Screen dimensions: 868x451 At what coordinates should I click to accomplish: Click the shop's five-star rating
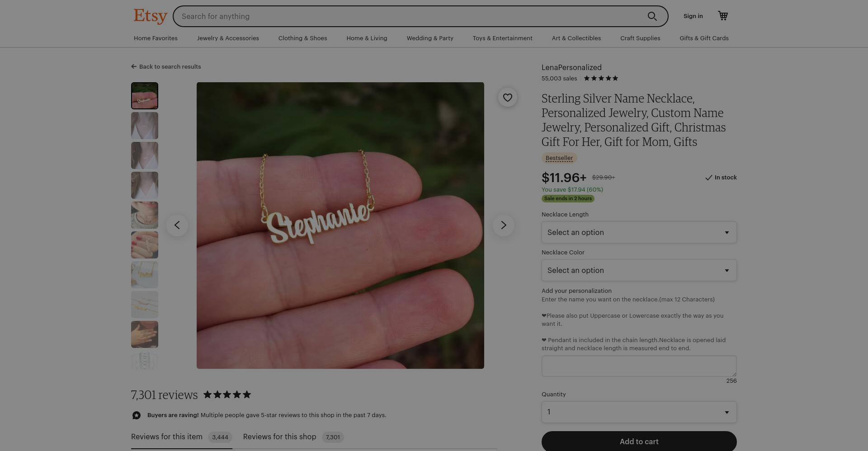601,78
